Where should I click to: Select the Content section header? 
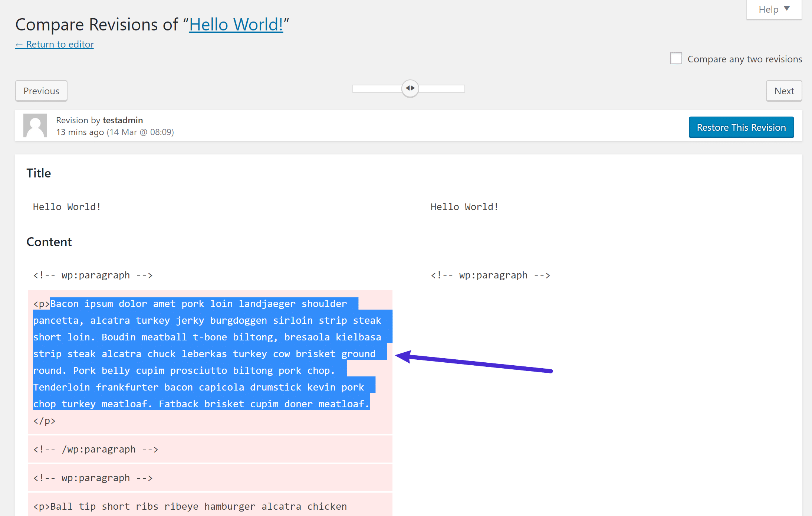click(50, 242)
